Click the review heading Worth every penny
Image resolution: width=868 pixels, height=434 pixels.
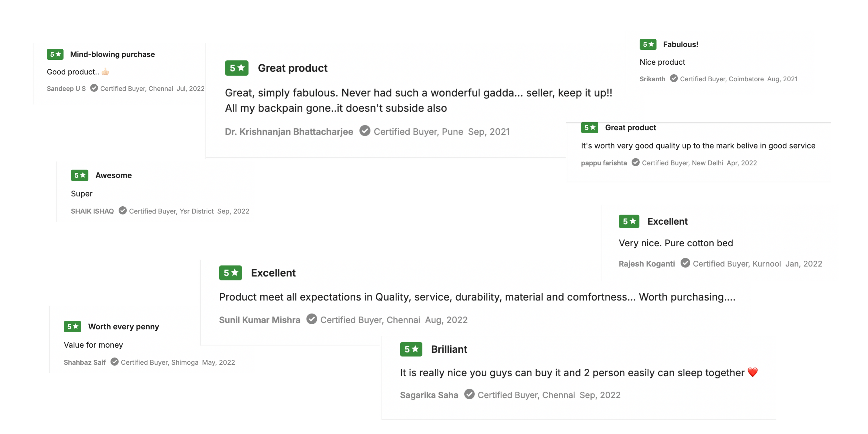(x=123, y=326)
